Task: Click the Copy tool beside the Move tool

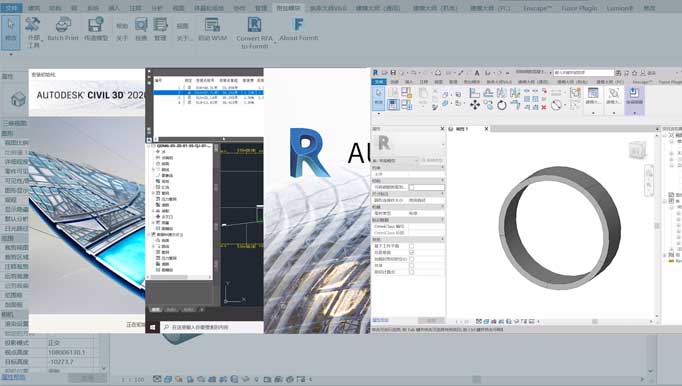Action: tap(488, 105)
